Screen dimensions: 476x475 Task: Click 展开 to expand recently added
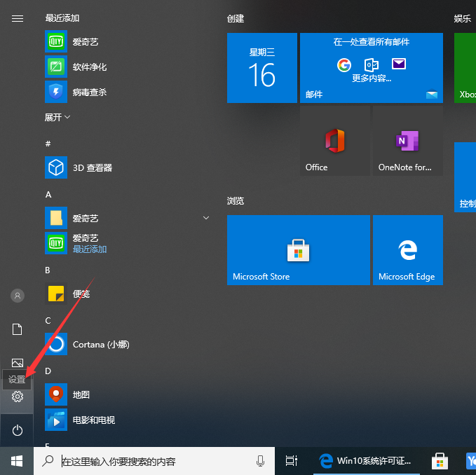57,117
